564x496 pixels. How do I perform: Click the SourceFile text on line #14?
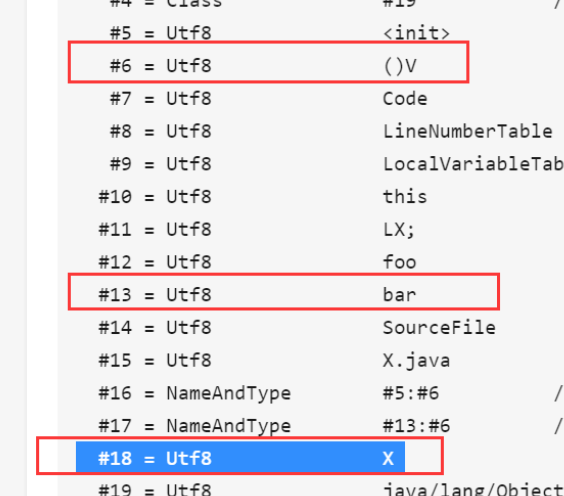click(439, 328)
